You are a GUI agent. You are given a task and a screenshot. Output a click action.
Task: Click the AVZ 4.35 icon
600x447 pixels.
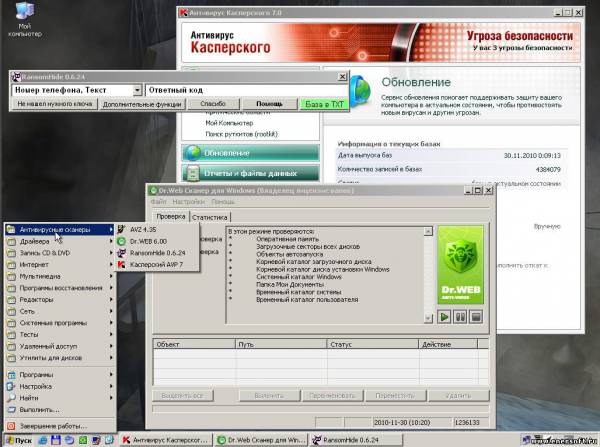[x=121, y=229]
